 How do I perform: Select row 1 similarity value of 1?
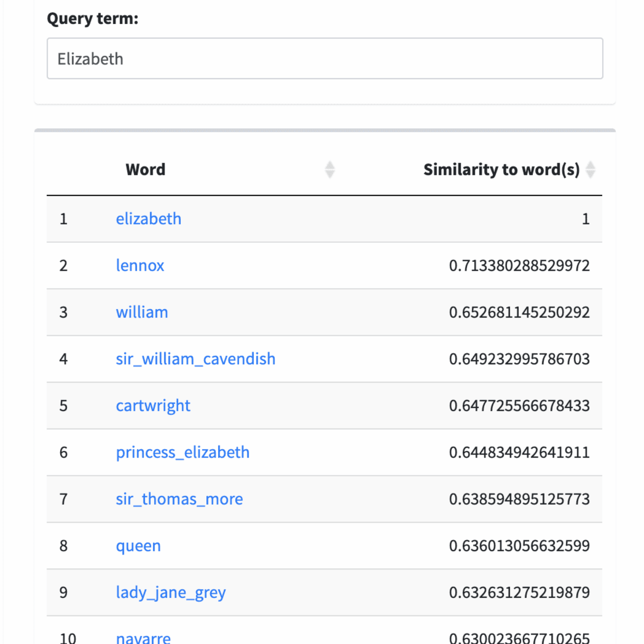pyautogui.click(x=586, y=218)
